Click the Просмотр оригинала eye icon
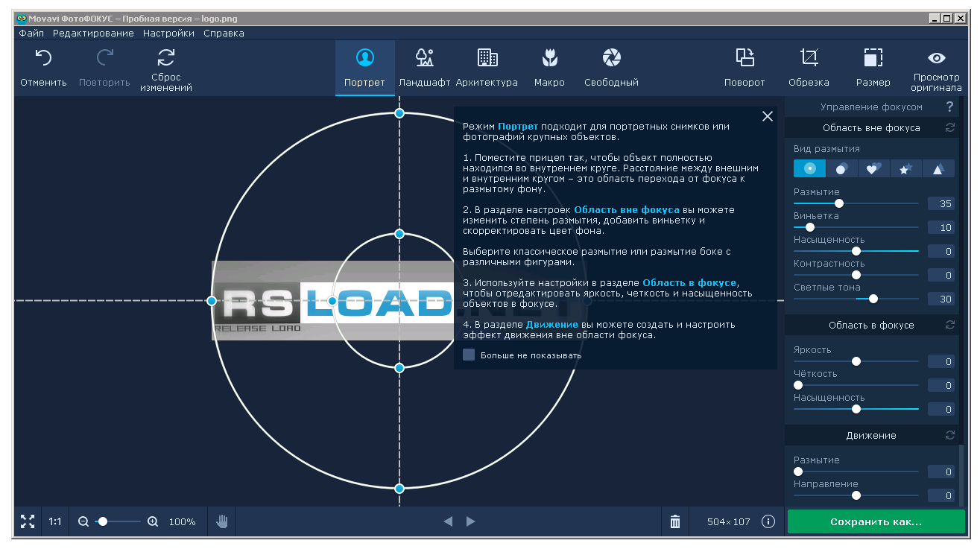Screen dimensions: 980x549 click(x=936, y=58)
